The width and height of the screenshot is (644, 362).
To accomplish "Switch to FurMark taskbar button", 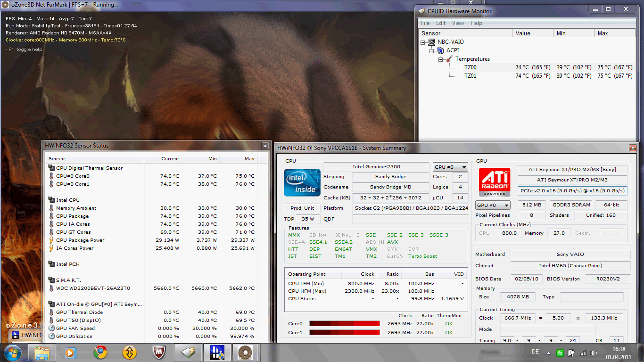I will [x=245, y=352].
